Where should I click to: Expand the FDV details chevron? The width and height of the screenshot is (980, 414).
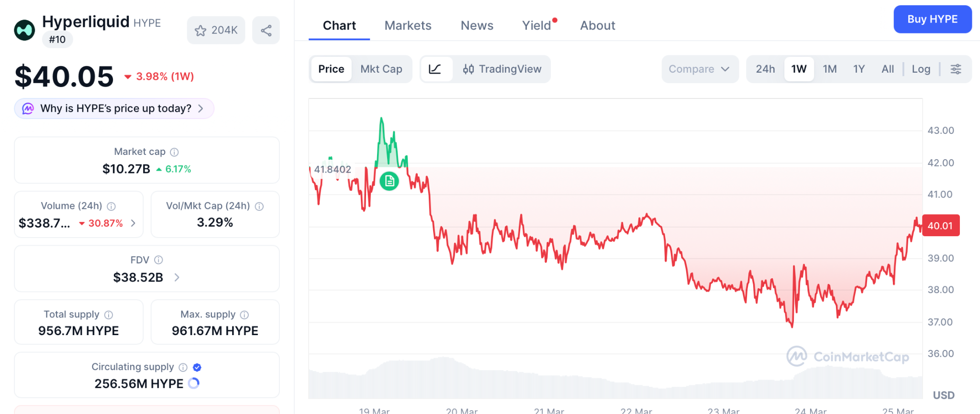tap(177, 277)
